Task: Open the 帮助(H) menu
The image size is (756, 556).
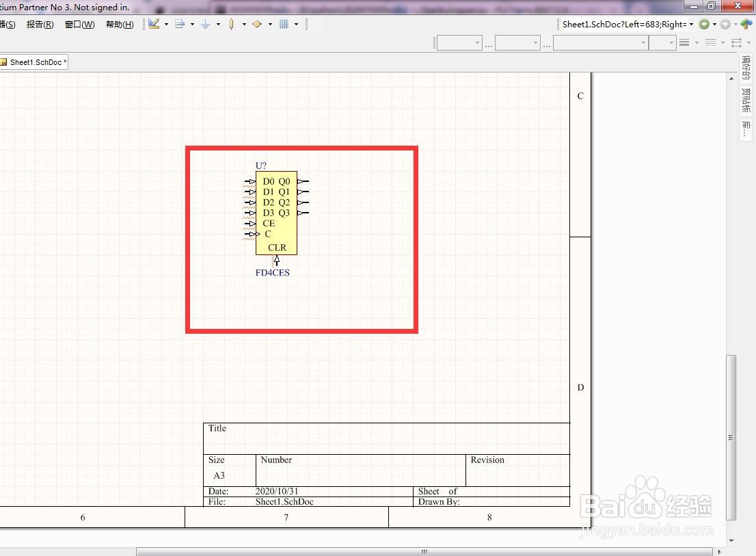Action: [x=120, y=25]
